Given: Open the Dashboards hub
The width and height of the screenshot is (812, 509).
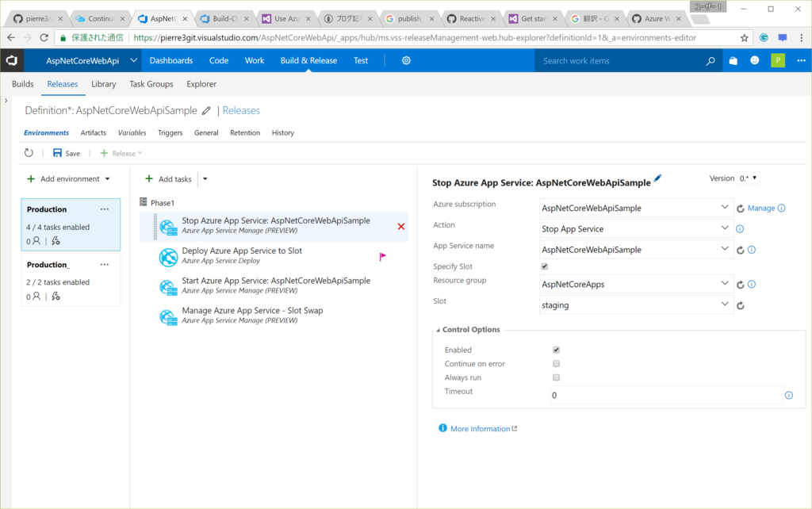Looking at the screenshot, I should click(171, 60).
